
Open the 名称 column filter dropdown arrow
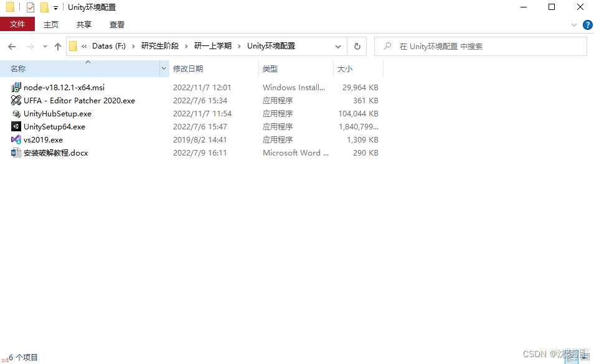tap(164, 69)
